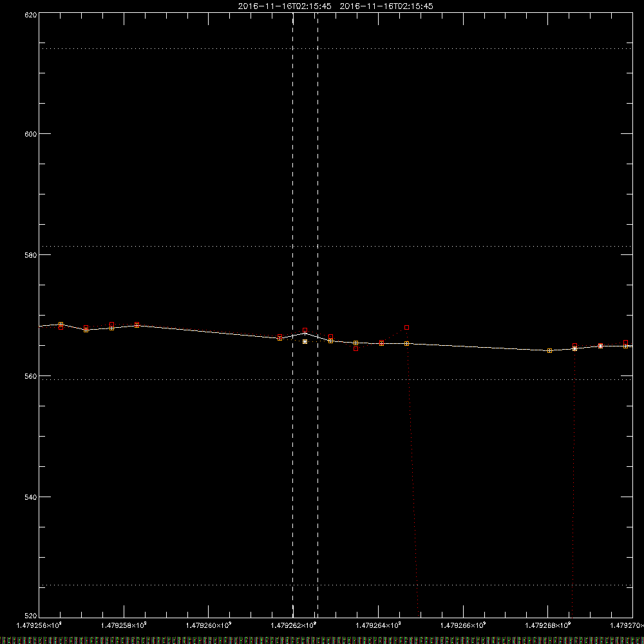Select the red square marker dipping below the white line
The image size is (644, 644).
tap(355, 348)
